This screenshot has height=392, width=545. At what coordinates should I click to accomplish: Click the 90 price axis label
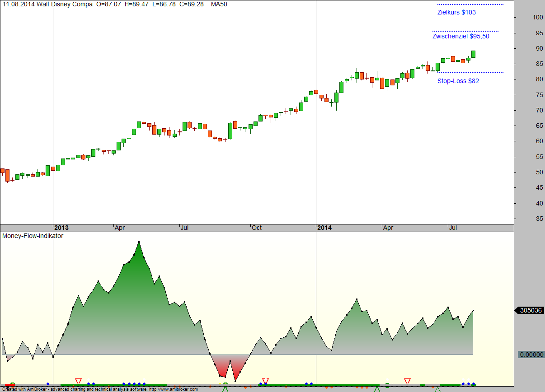tap(540, 48)
